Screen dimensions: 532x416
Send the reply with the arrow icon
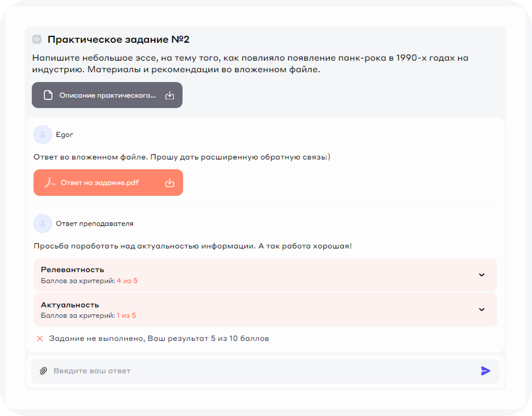coord(486,371)
